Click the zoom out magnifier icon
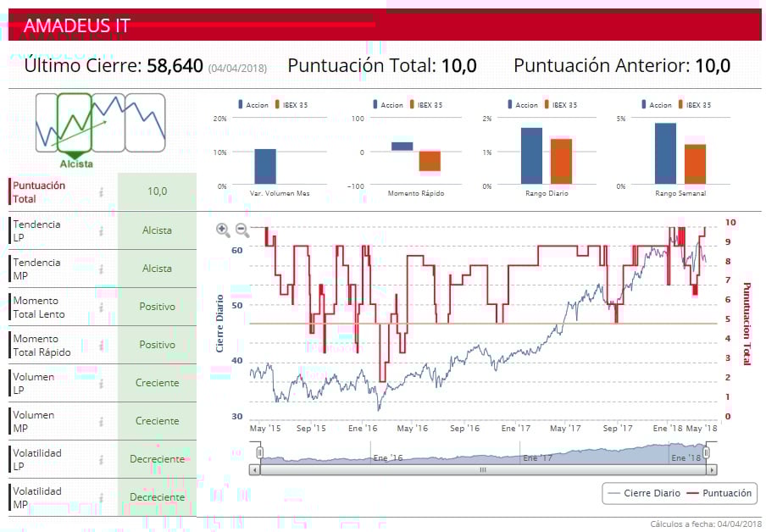This screenshot has height=532, width=766. 242,230
